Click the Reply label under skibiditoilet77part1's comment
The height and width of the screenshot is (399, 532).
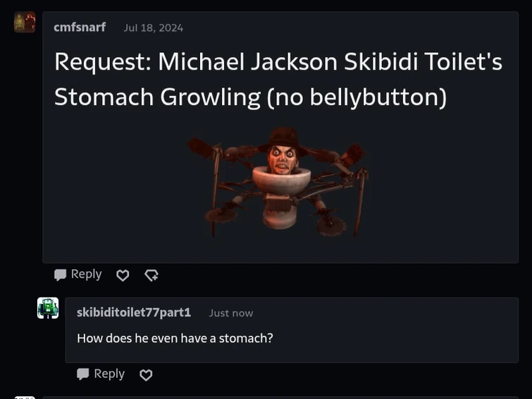[109, 374]
